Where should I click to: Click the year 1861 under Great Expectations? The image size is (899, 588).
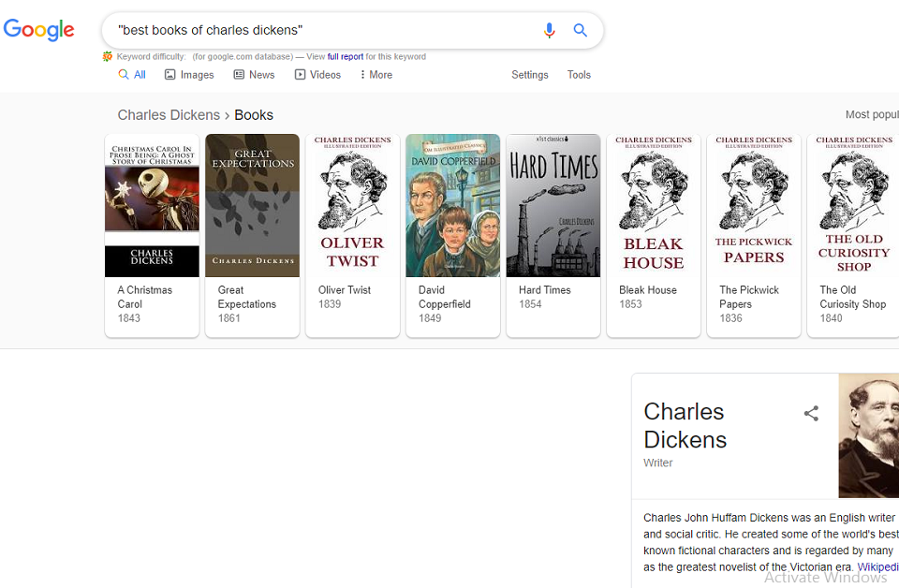click(228, 318)
